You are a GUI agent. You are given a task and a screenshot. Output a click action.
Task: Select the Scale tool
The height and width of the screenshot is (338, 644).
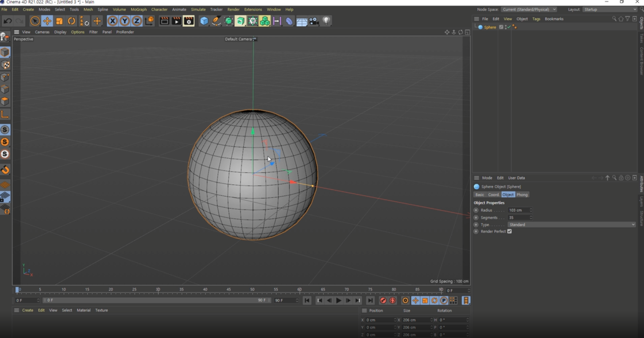click(59, 21)
